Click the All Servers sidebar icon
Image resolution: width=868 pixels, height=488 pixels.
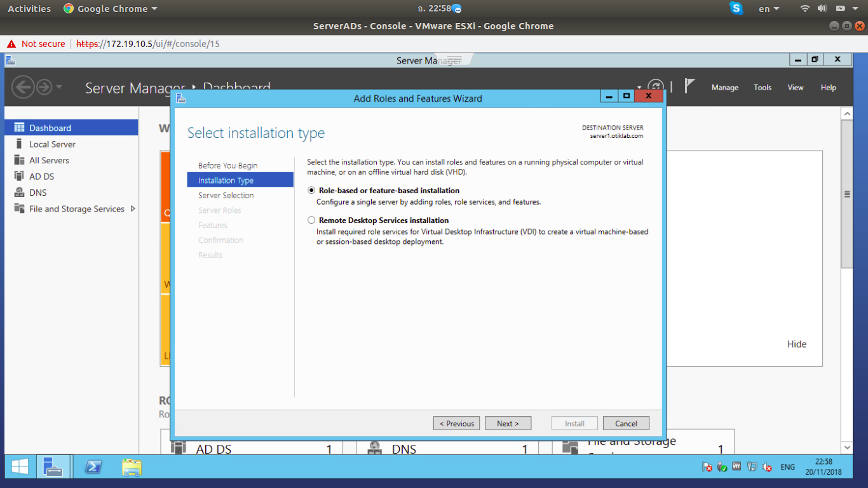(19, 160)
